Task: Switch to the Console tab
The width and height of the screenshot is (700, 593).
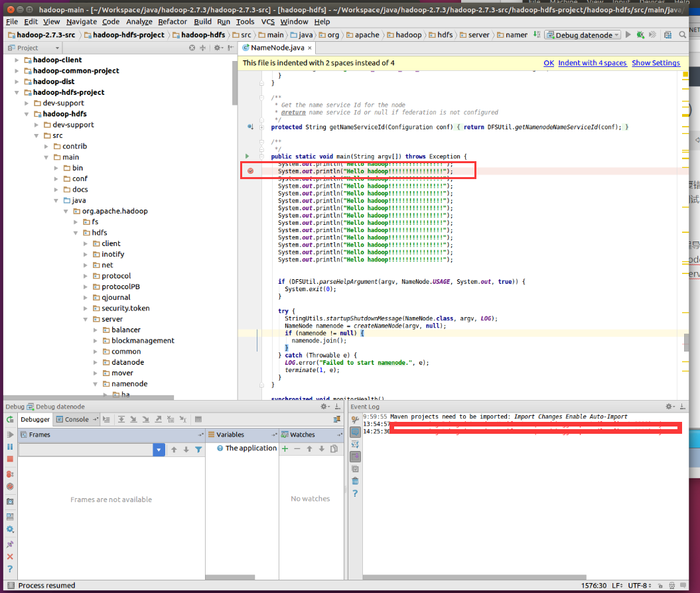Action: point(76,419)
